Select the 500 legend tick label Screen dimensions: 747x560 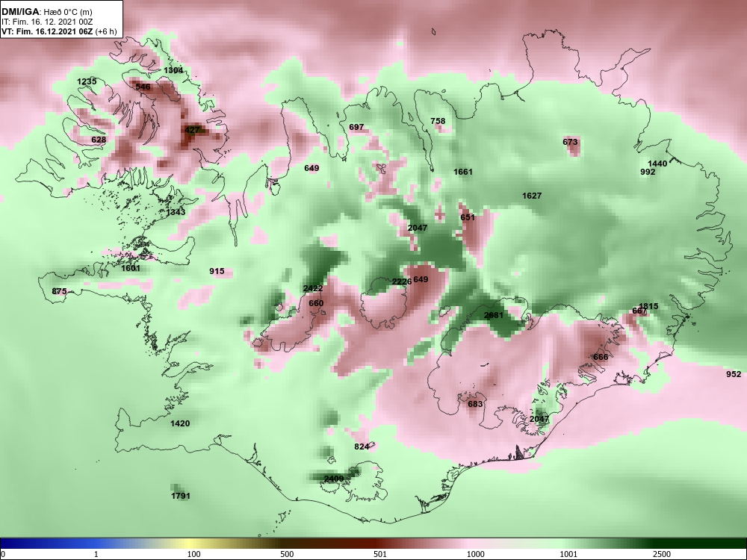click(x=287, y=554)
